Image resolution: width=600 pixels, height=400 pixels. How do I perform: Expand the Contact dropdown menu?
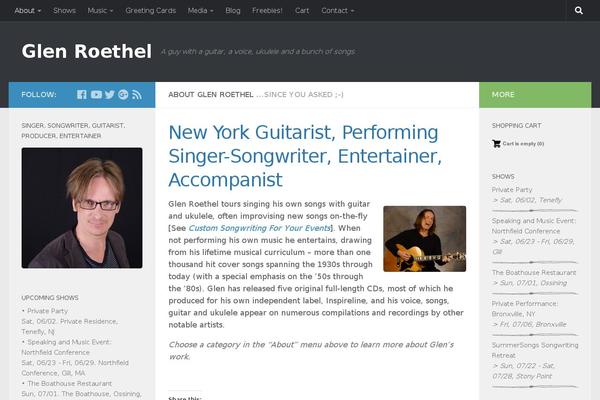coord(338,11)
